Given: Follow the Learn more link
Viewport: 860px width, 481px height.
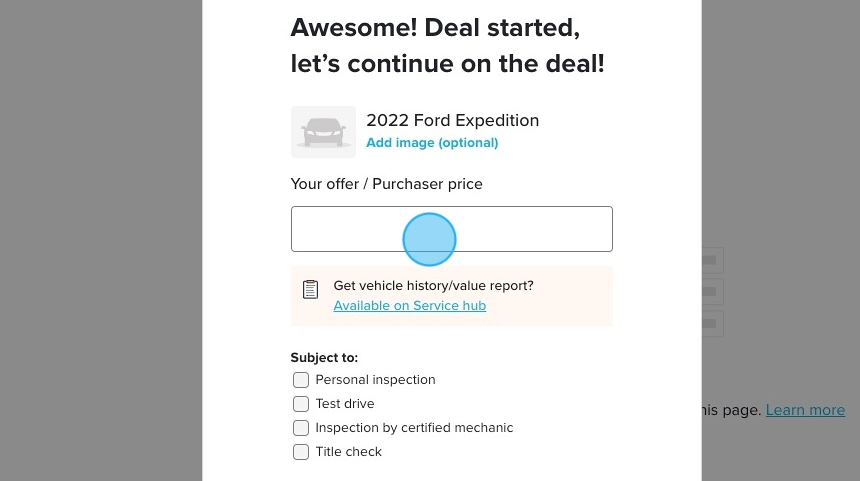Looking at the screenshot, I should (x=805, y=410).
